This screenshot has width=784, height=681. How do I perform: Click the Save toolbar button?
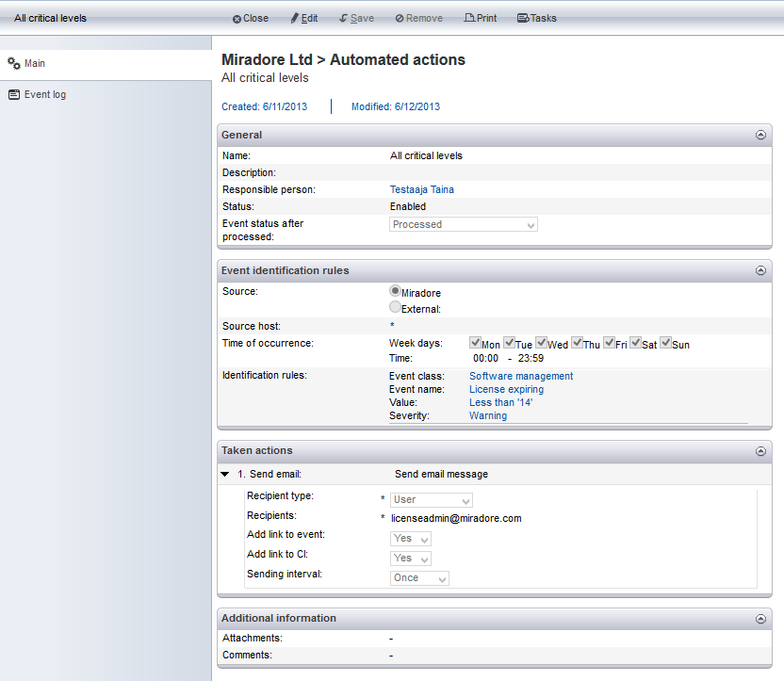pyautogui.click(x=356, y=19)
